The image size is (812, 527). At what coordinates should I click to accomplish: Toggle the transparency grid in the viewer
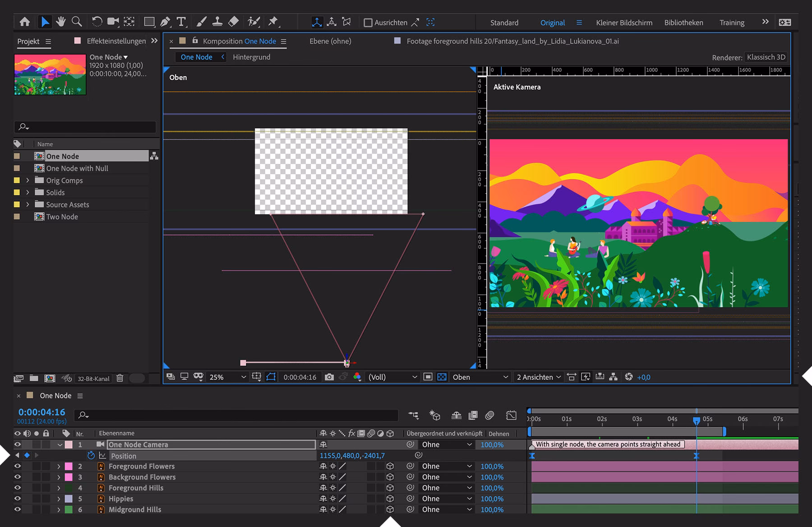click(442, 377)
